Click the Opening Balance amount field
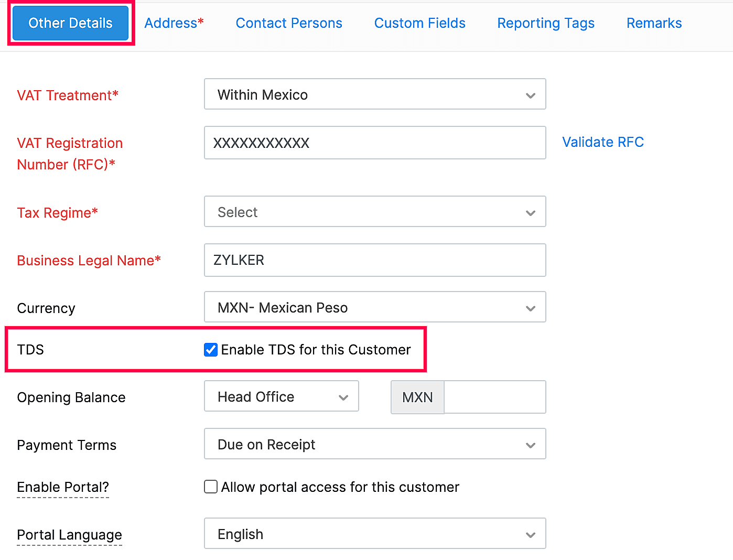The width and height of the screenshot is (733, 560). coord(494,397)
